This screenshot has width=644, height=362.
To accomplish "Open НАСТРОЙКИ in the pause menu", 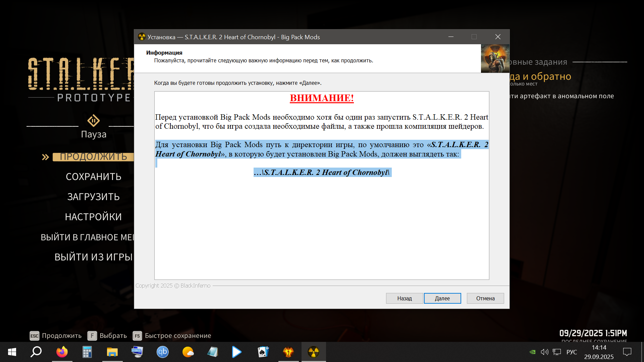I will (x=94, y=217).
